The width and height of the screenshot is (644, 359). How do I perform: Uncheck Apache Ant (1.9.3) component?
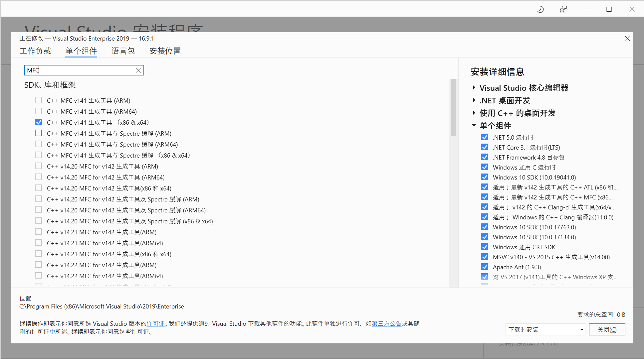[485, 267]
